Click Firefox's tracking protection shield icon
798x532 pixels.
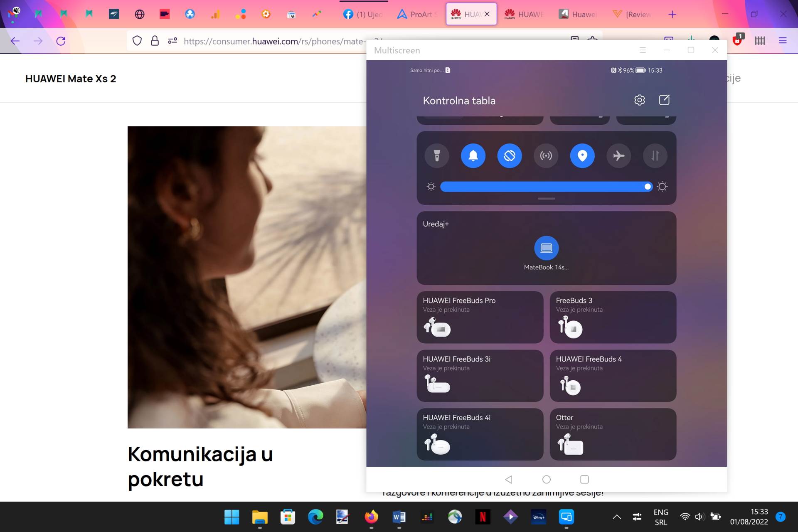point(137,41)
